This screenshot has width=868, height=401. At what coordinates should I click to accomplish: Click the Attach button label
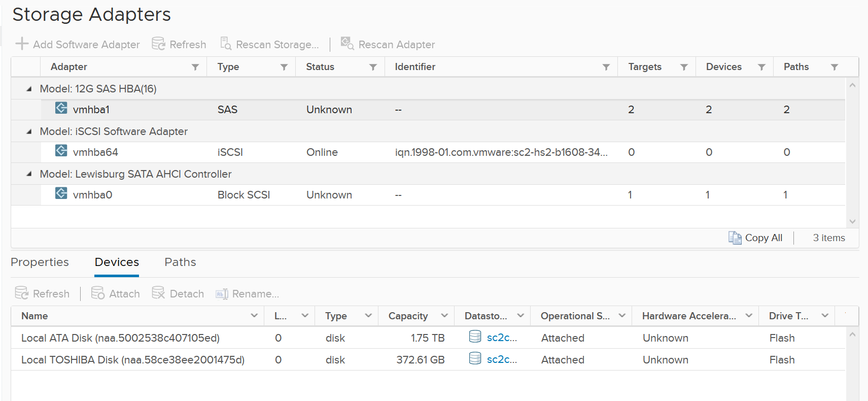[124, 294]
